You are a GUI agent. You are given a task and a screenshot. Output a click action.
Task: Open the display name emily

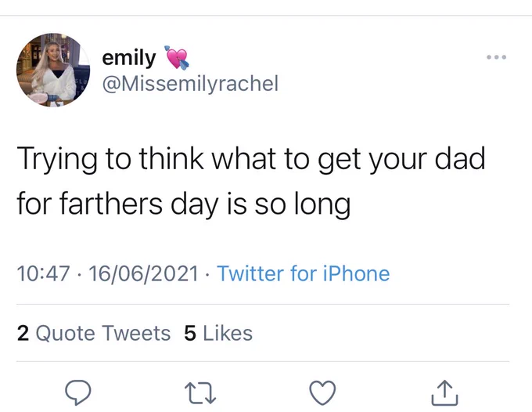[129, 58]
